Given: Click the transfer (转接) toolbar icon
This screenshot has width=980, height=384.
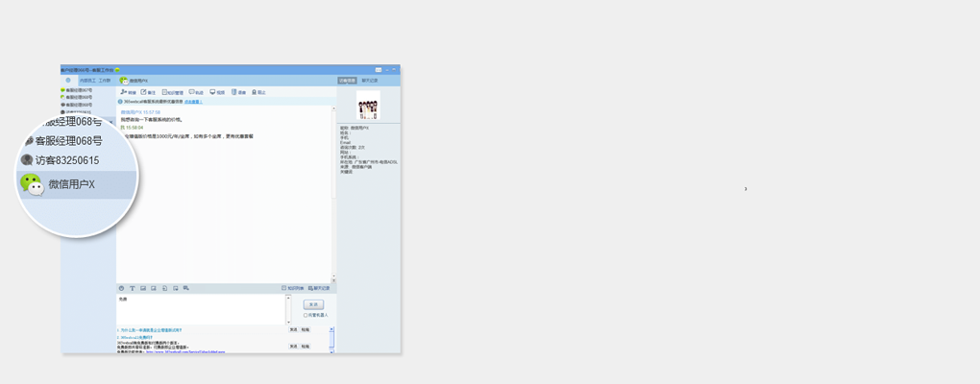Looking at the screenshot, I should point(128,93).
